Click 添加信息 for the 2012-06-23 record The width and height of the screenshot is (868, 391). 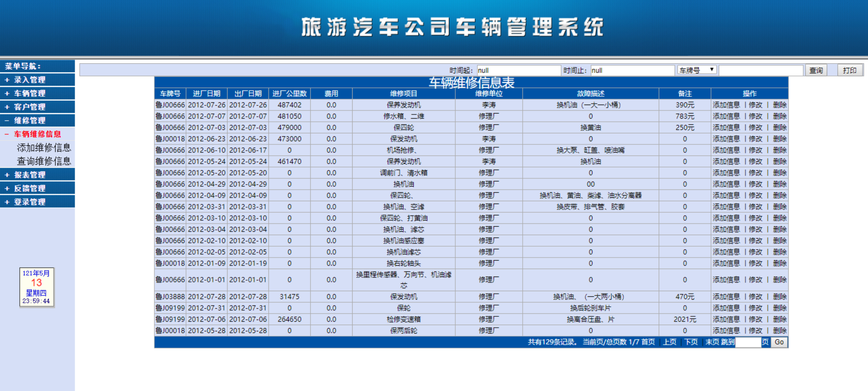coord(726,139)
